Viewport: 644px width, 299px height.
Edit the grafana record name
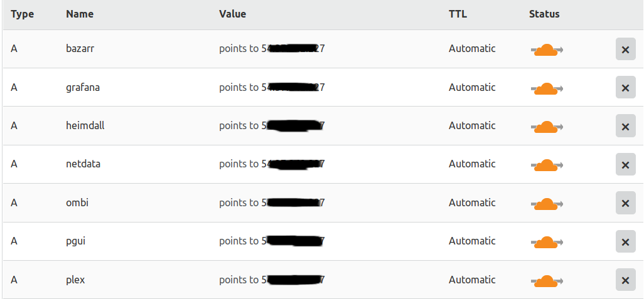tap(83, 87)
